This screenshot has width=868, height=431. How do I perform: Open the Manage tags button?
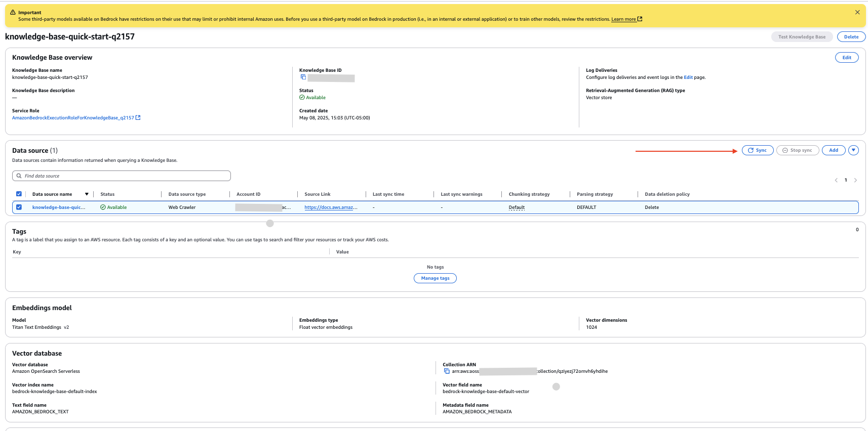click(x=435, y=278)
